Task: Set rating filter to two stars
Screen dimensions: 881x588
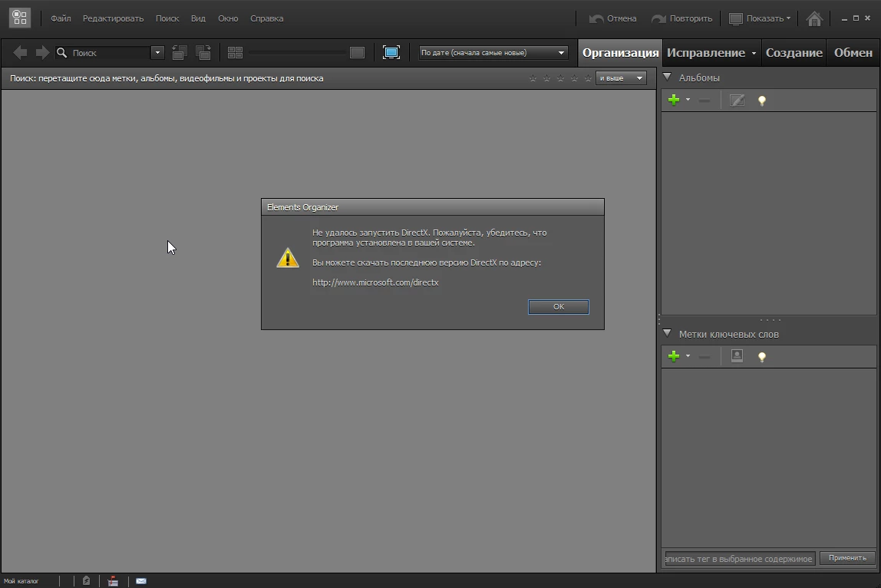Action: coord(546,78)
